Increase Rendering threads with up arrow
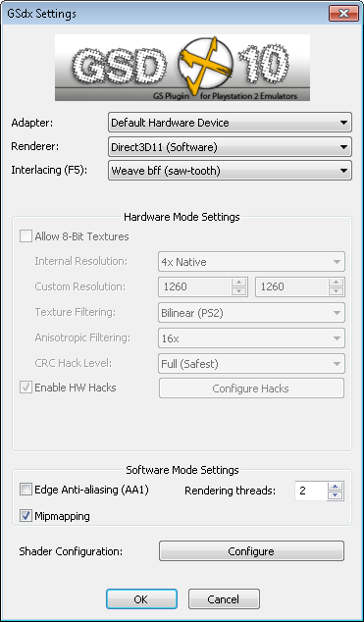 pos(336,487)
